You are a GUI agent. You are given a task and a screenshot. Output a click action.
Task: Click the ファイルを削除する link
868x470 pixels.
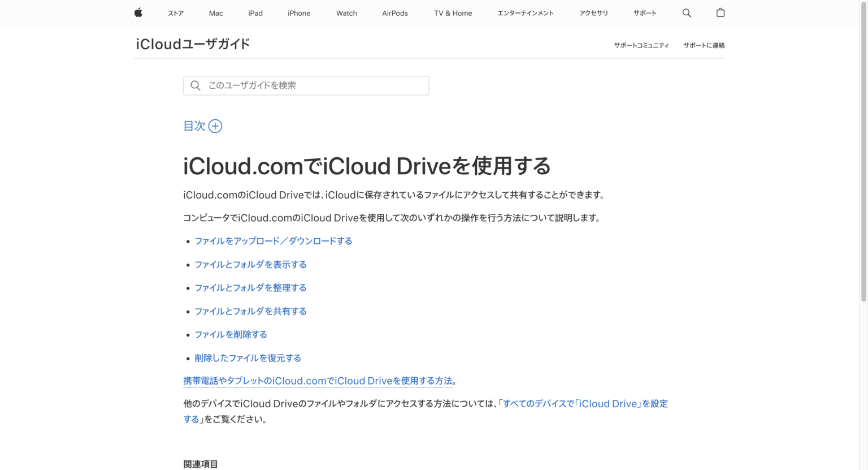[x=231, y=334]
